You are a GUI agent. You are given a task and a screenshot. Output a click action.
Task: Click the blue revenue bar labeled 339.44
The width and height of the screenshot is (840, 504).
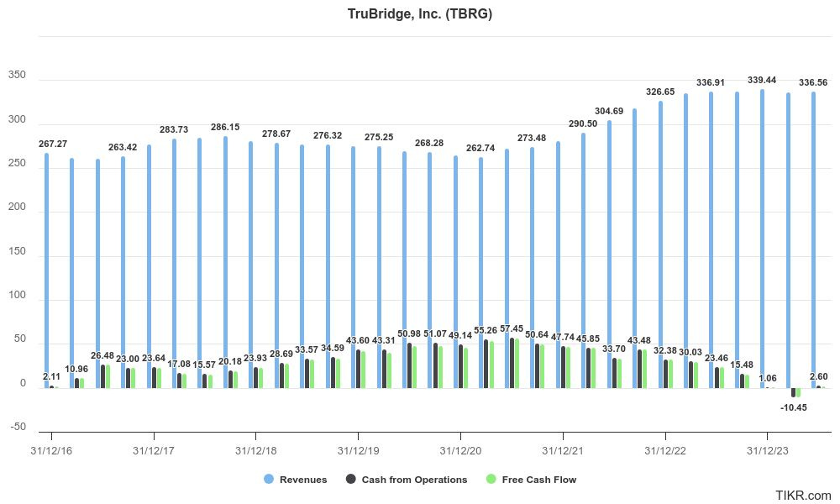tap(762, 239)
